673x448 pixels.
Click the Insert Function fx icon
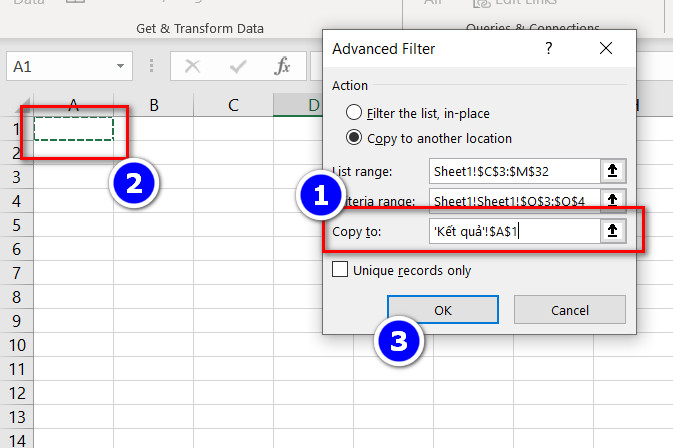click(x=283, y=67)
